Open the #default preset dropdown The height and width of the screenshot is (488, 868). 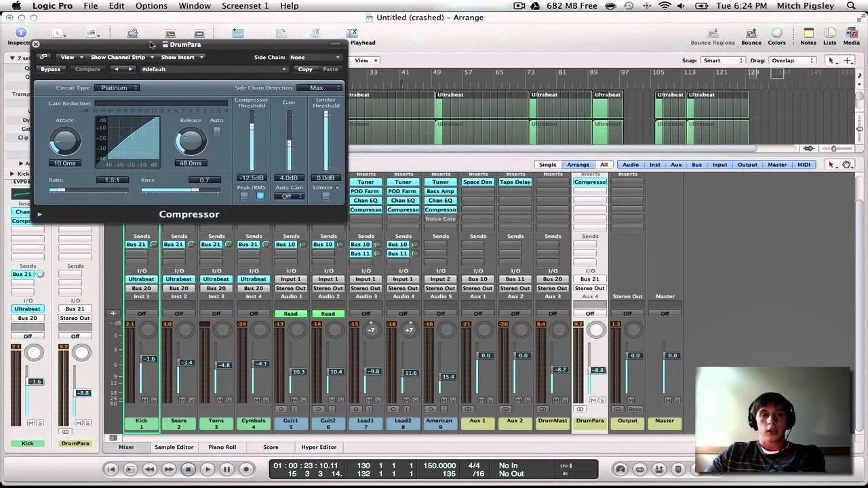click(214, 69)
